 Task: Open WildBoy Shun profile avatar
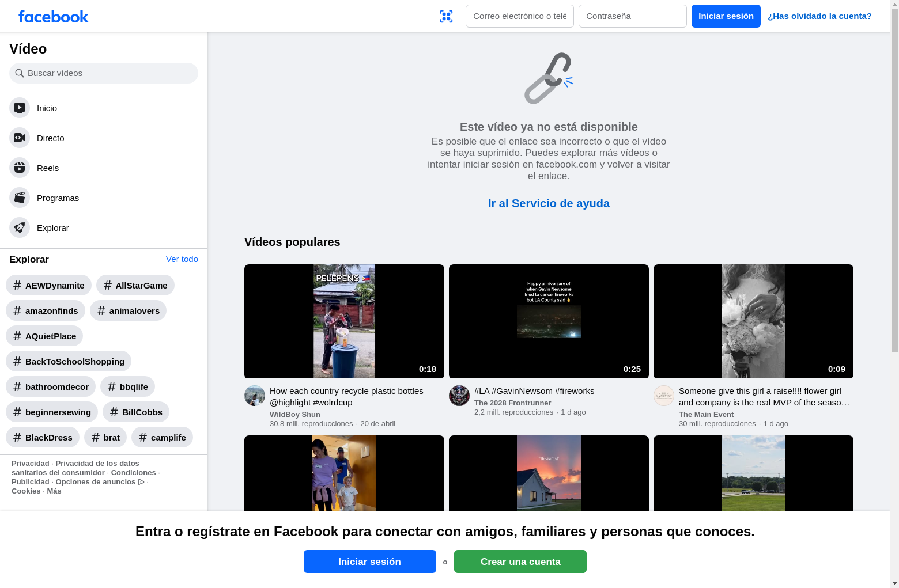click(x=255, y=396)
